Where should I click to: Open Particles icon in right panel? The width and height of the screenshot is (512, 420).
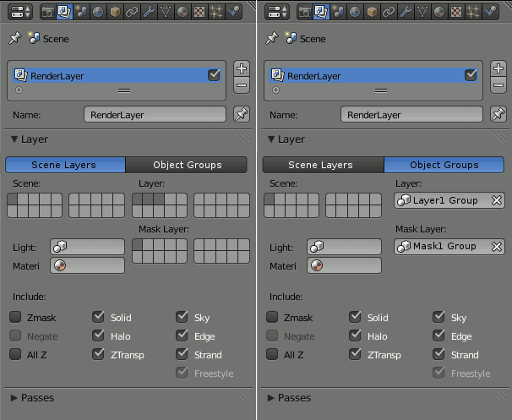coord(473,12)
